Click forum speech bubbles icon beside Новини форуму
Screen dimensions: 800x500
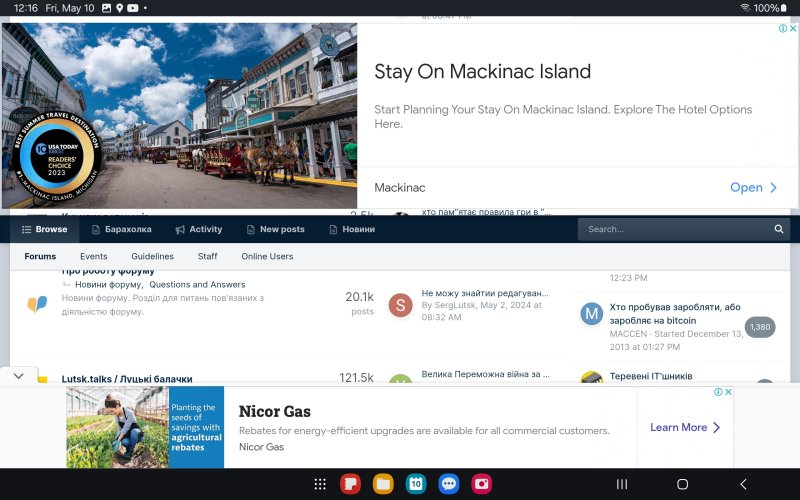pyautogui.click(x=37, y=304)
